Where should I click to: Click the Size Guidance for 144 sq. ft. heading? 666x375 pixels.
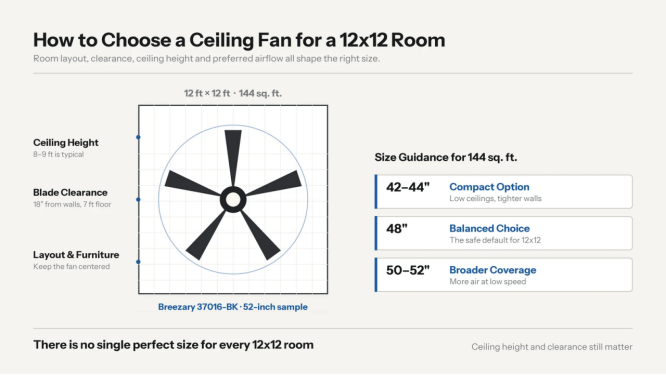(x=446, y=158)
